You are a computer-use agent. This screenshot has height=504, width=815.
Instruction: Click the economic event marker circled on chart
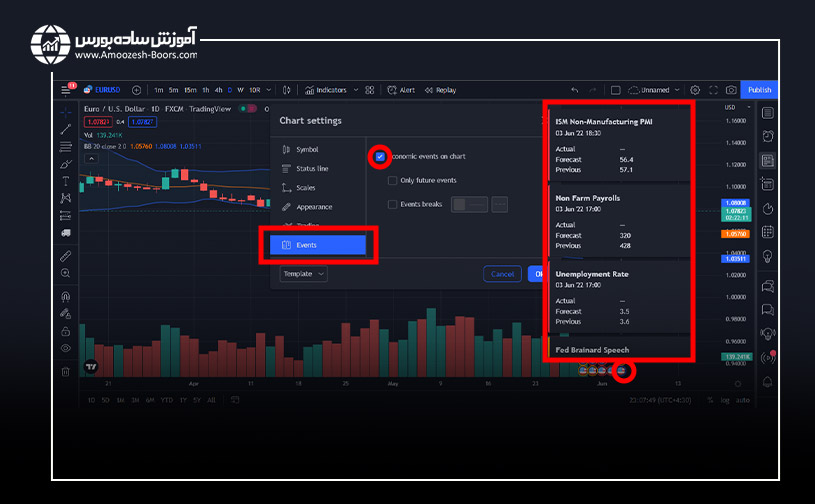[621, 371]
